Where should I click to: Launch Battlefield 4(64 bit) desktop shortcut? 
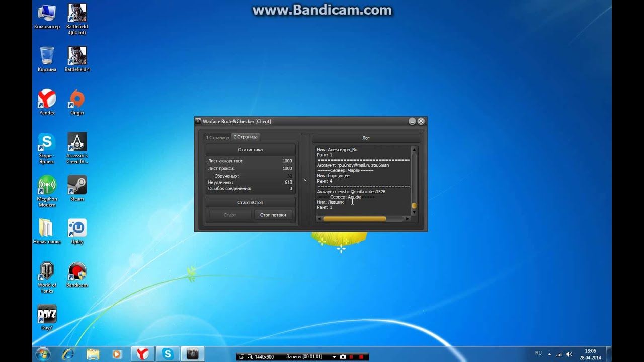point(77,19)
